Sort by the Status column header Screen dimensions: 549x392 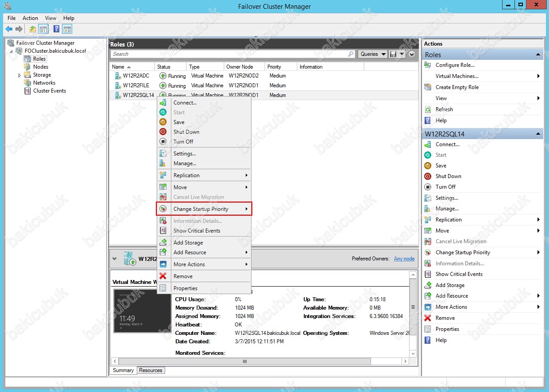pos(170,67)
